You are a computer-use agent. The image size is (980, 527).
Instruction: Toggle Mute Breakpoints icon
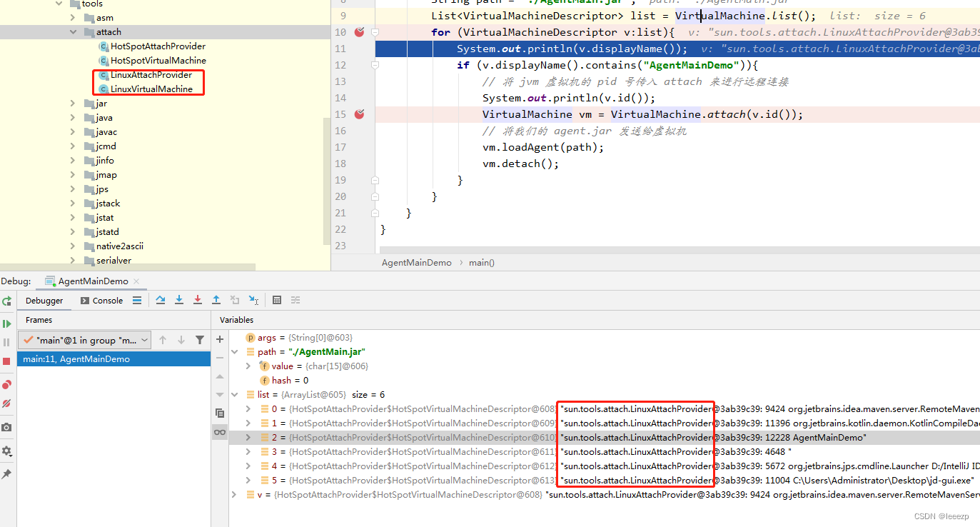[x=6, y=403]
